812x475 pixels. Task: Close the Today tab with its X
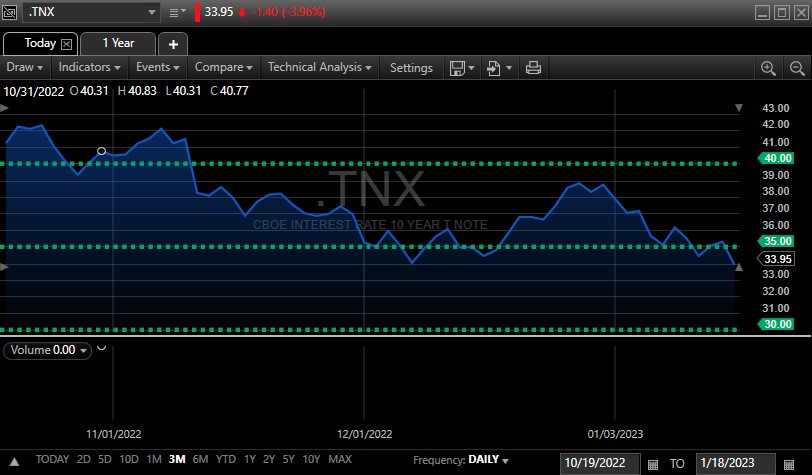[67, 44]
